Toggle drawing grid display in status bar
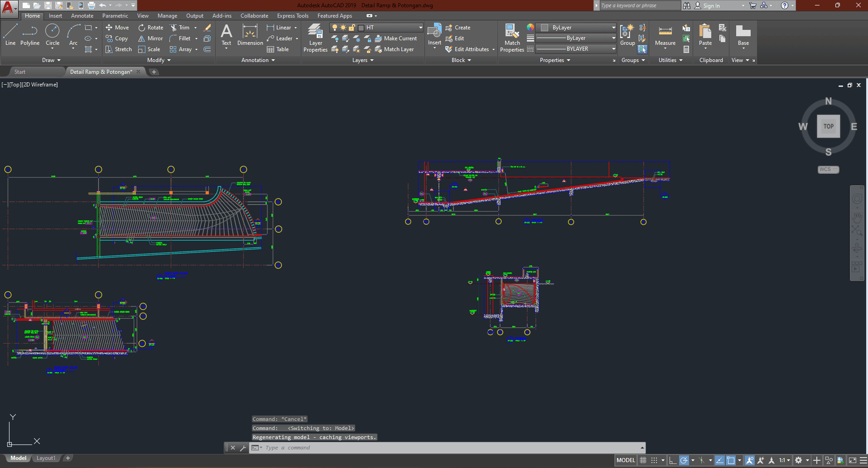Viewport: 868px width, 468px height. (x=643, y=460)
